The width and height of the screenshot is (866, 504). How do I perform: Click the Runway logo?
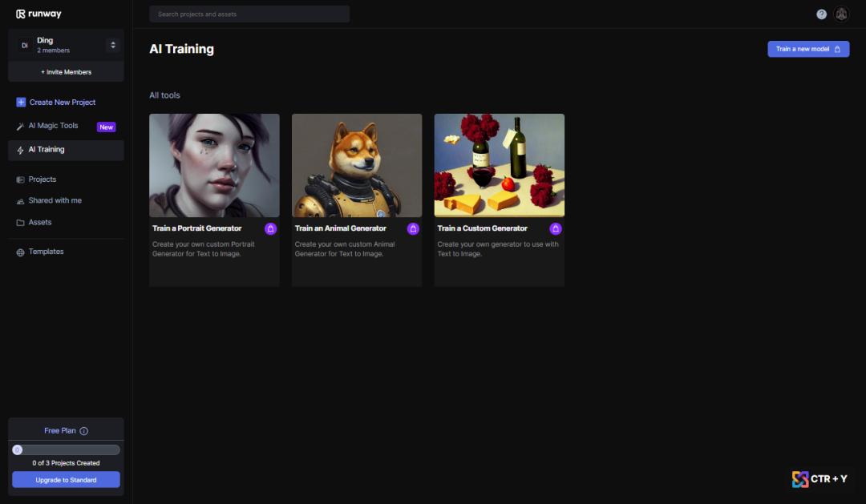(x=38, y=14)
